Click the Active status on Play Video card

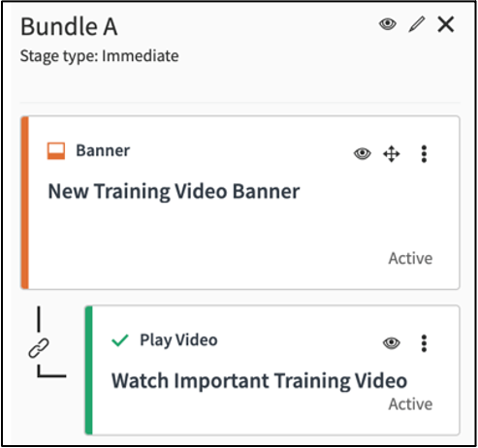(x=410, y=404)
